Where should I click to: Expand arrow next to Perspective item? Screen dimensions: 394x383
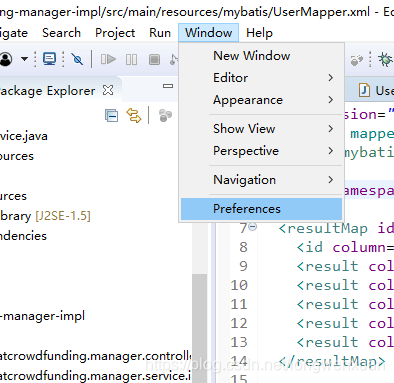point(330,151)
